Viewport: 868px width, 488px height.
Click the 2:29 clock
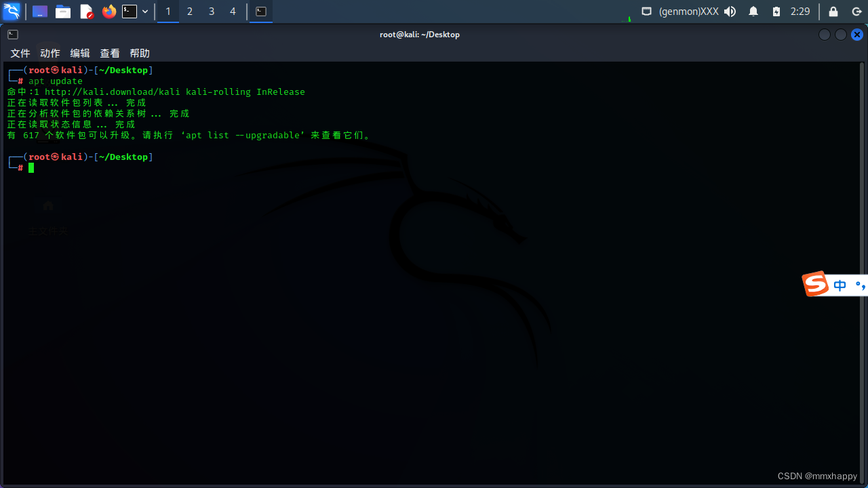(x=800, y=12)
